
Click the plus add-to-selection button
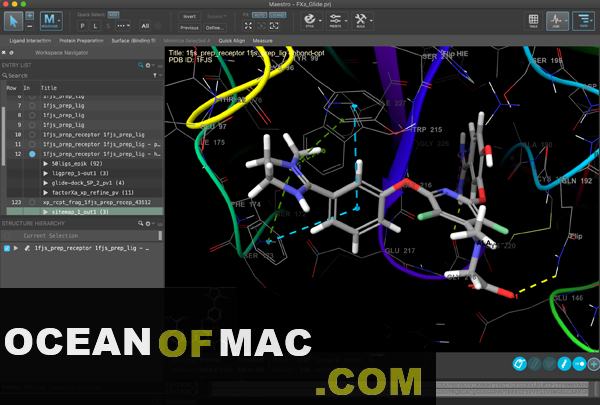tap(29, 16)
